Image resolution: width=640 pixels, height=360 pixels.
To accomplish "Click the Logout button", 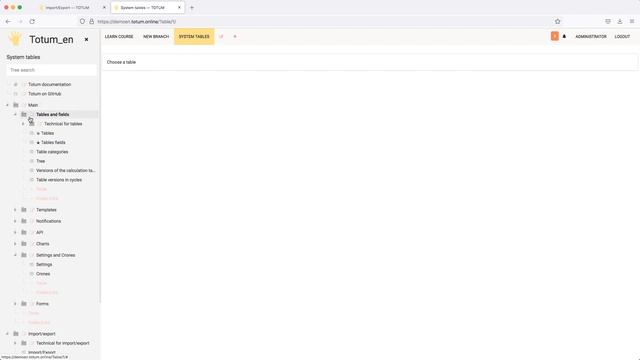I will coord(622,36).
